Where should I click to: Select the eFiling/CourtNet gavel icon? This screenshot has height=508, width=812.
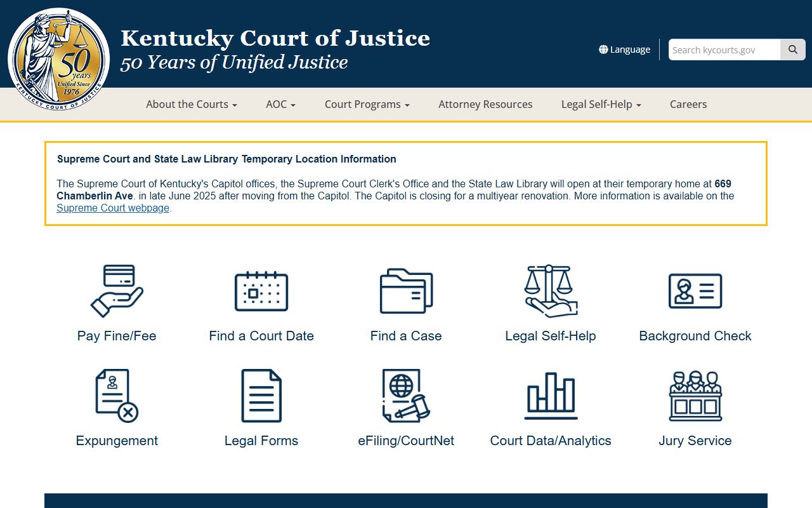(406, 396)
